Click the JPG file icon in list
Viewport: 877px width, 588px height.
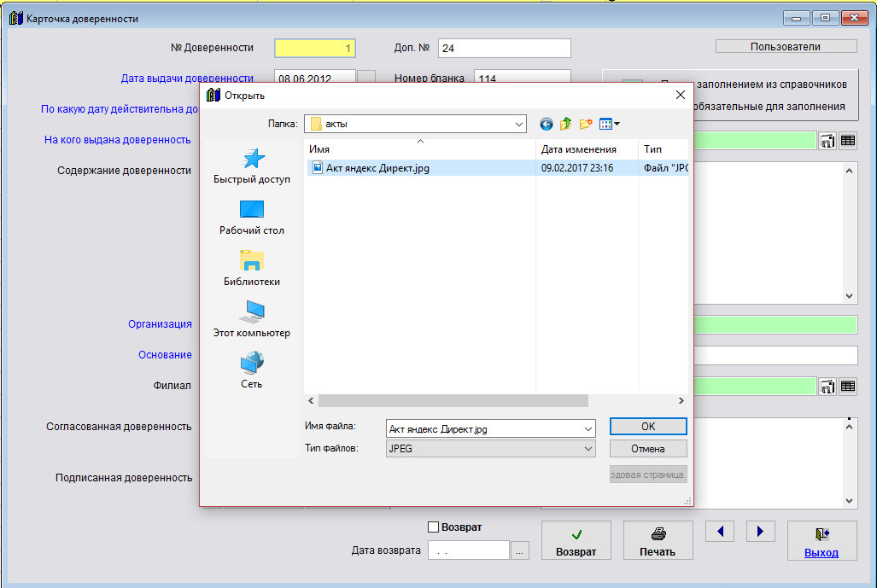click(317, 167)
